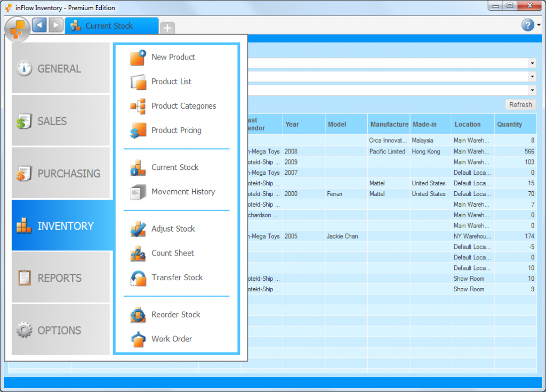Click the Product Pricing icon
Viewport: 546px width, 392px height.
point(137,130)
